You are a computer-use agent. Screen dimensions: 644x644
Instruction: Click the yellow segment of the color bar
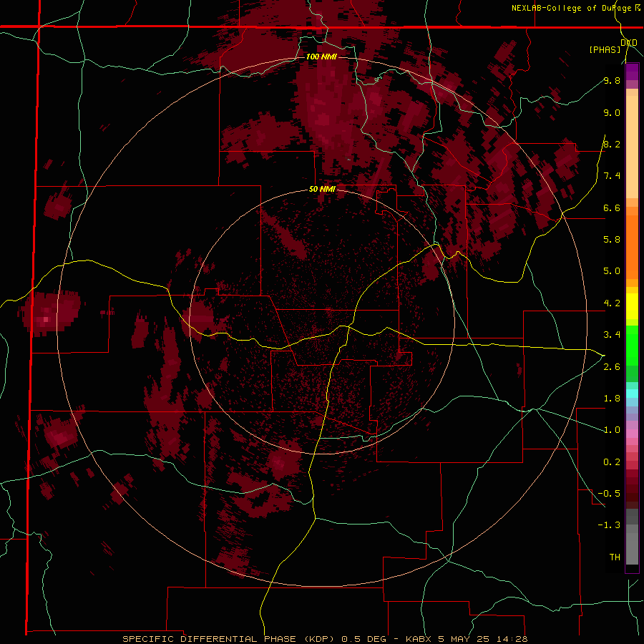point(632,306)
